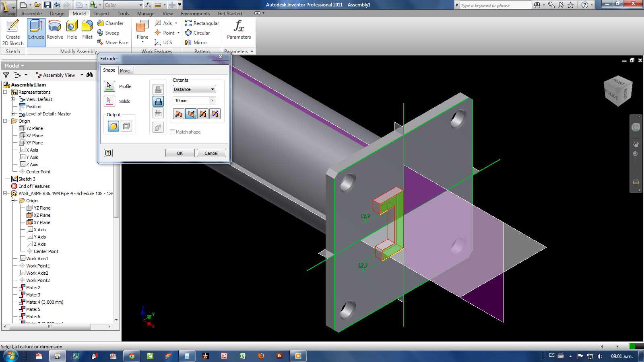Viewport: 644px width, 362px height.
Task: Click the ViewCube in the viewport
Action: pyautogui.click(x=618, y=91)
